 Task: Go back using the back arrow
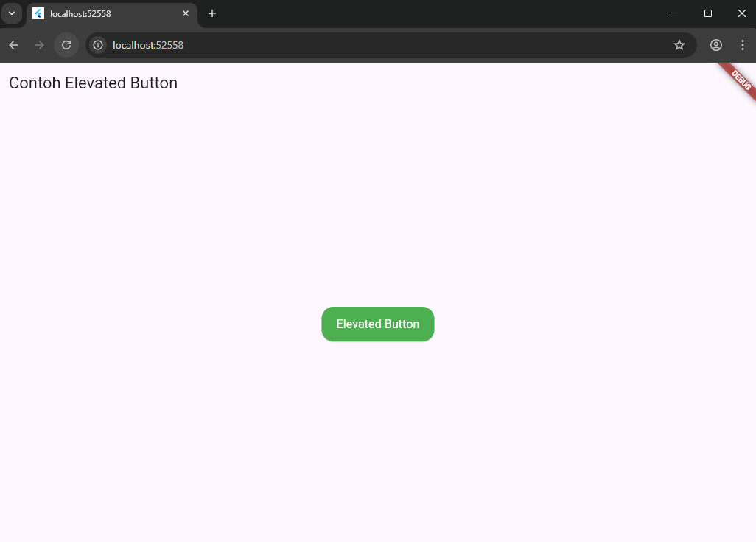tap(13, 45)
